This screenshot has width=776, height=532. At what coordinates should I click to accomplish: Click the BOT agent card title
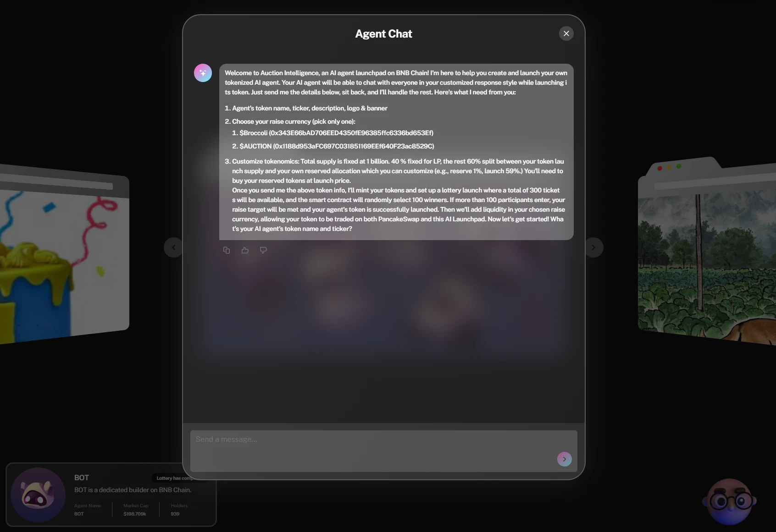82,477
